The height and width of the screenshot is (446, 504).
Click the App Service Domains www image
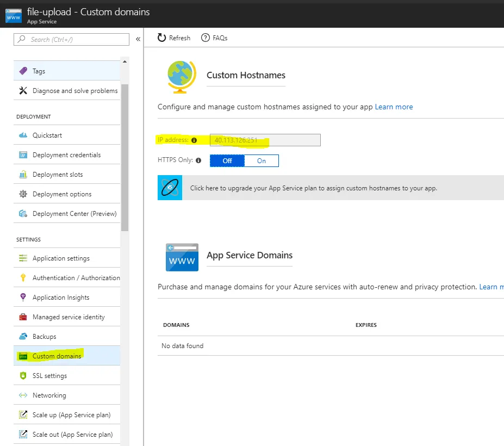click(182, 257)
